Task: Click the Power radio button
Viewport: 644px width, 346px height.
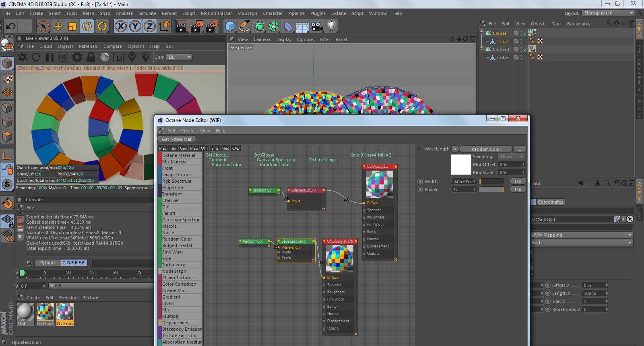Action: pyautogui.click(x=420, y=189)
